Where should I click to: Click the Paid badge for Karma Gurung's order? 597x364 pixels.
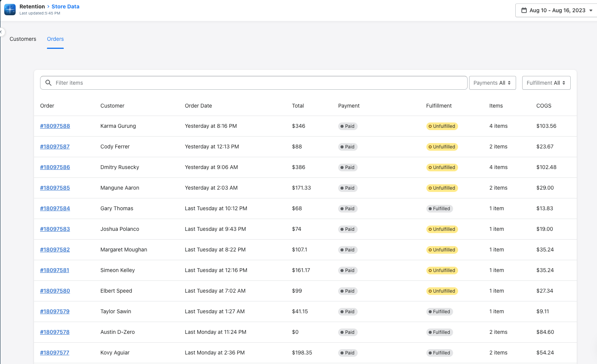[348, 126]
